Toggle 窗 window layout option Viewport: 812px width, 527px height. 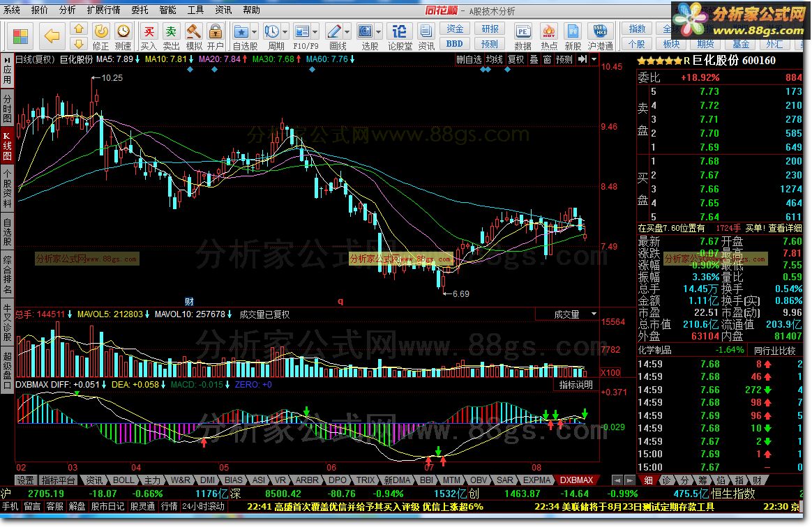548,59
